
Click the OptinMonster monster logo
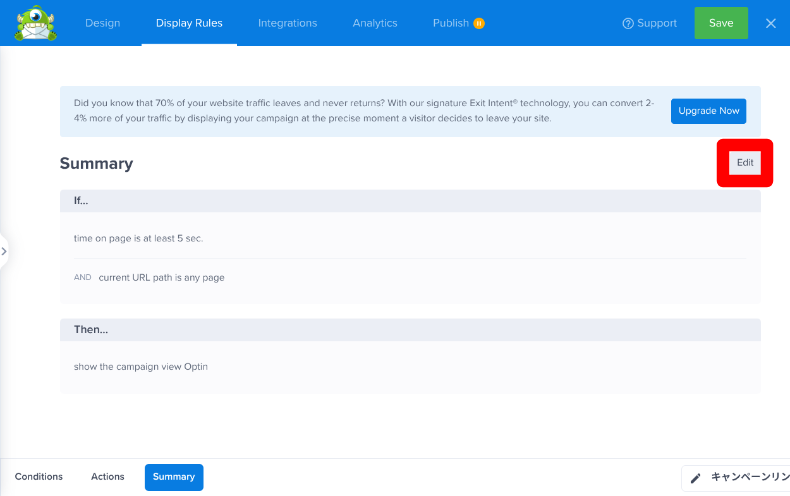click(37, 23)
